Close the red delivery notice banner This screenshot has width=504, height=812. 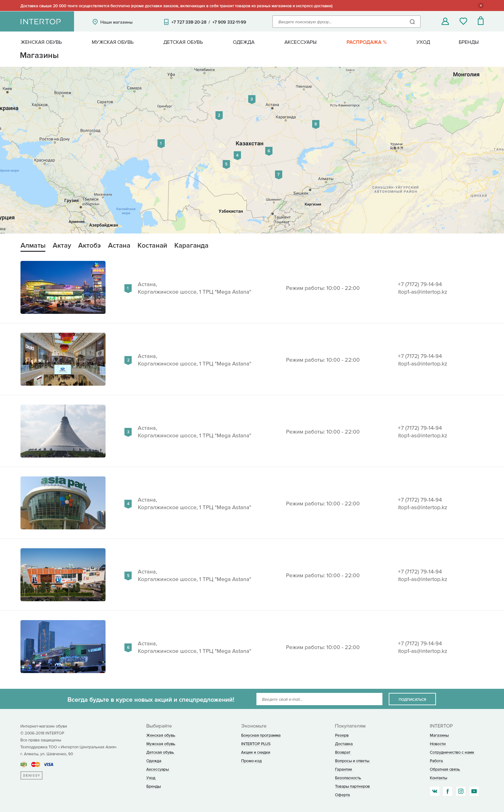tap(481, 5)
